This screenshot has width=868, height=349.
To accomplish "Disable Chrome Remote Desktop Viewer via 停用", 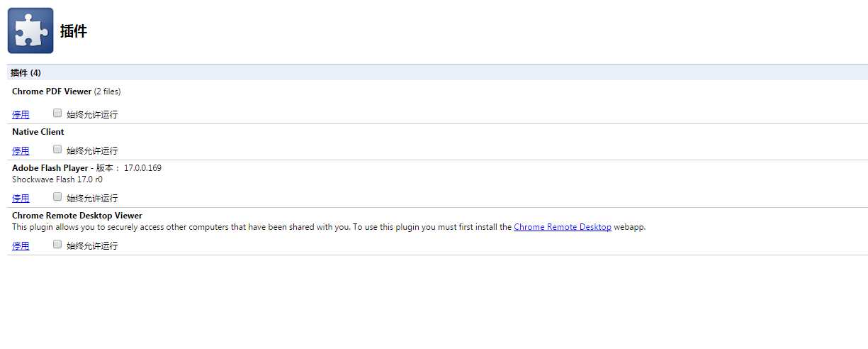I will click(21, 246).
